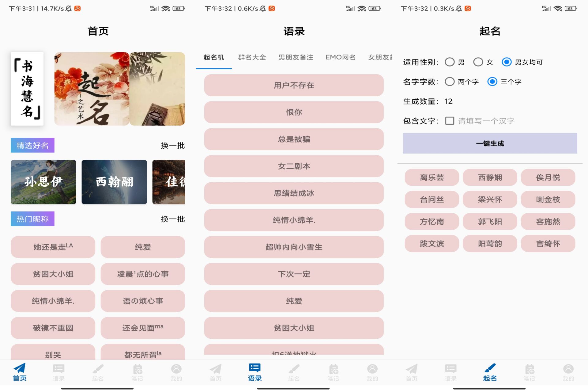The width and height of the screenshot is (588, 392).
Task: Open the 孙思伊 name card thumbnail
Action: coord(43,182)
